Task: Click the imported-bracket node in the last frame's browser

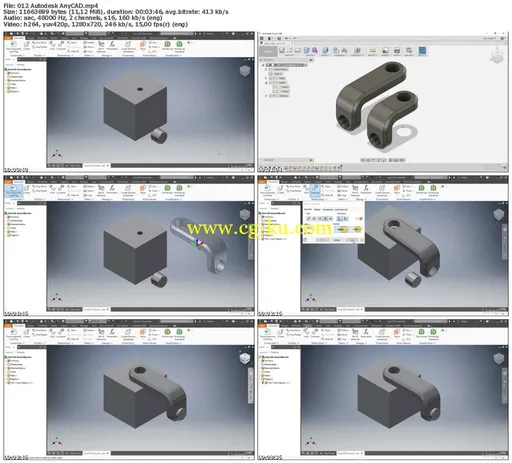Action: [x=275, y=383]
